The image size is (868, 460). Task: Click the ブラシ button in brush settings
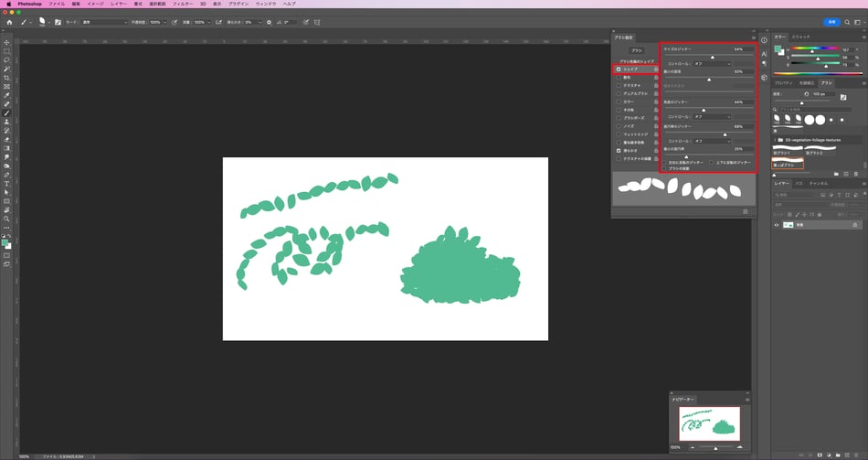[637, 50]
